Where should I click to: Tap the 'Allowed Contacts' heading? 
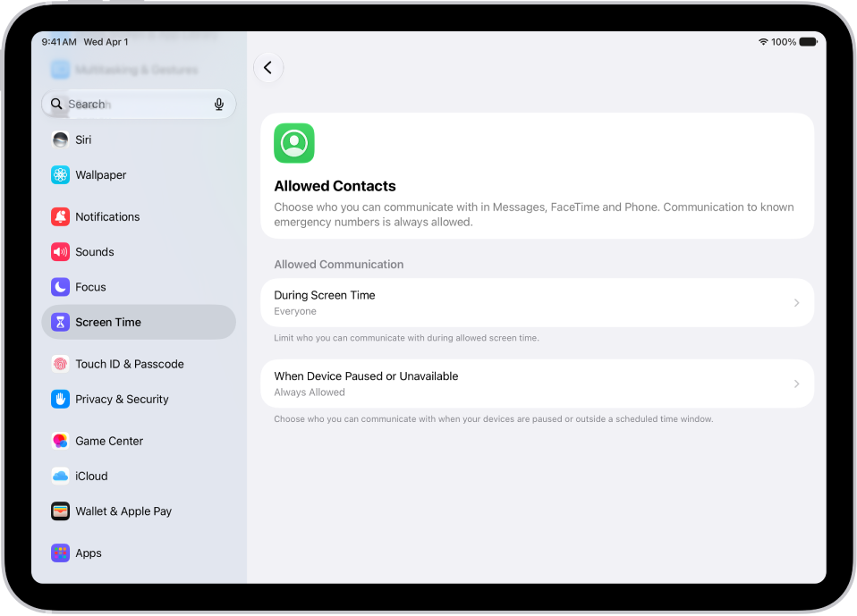(x=335, y=186)
